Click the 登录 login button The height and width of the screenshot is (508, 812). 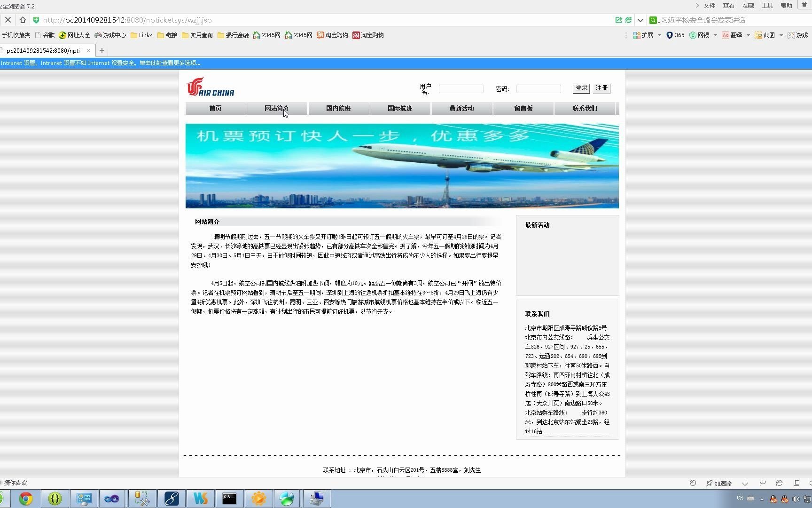(581, 88)
